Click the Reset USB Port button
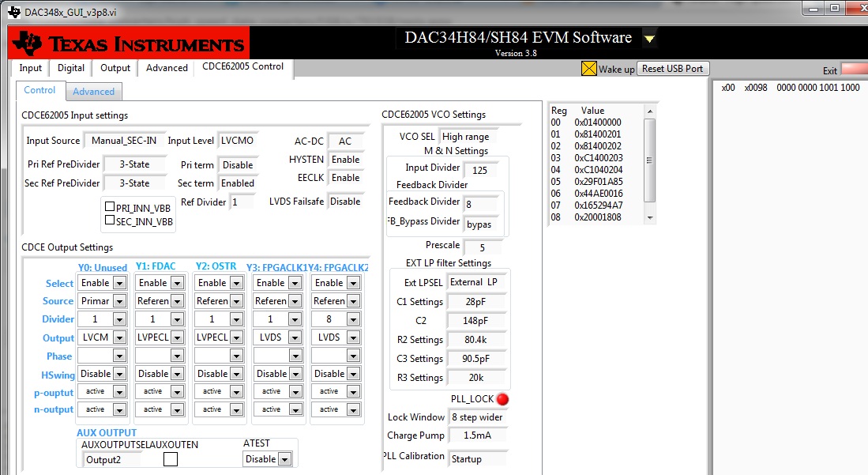Screen dimensions: 868x475 pyautogui.click(x=673, y=69)
